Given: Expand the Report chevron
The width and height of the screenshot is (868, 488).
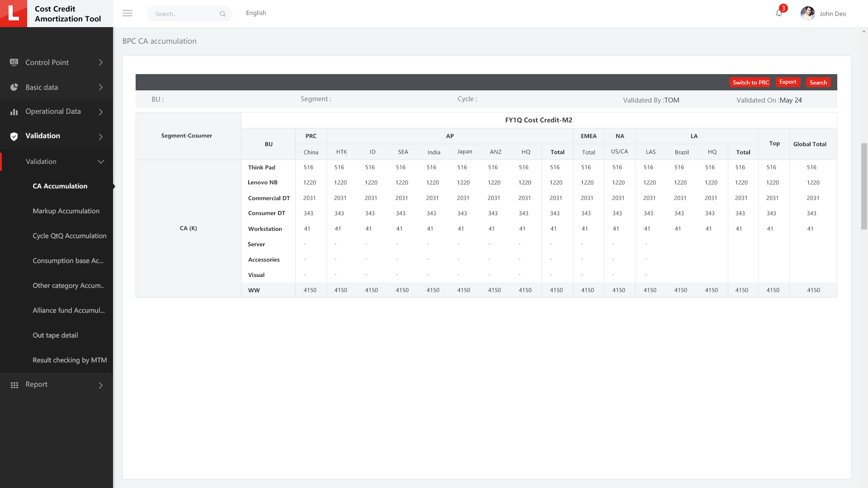Looking at the screenshot, I should coord(101,385).
